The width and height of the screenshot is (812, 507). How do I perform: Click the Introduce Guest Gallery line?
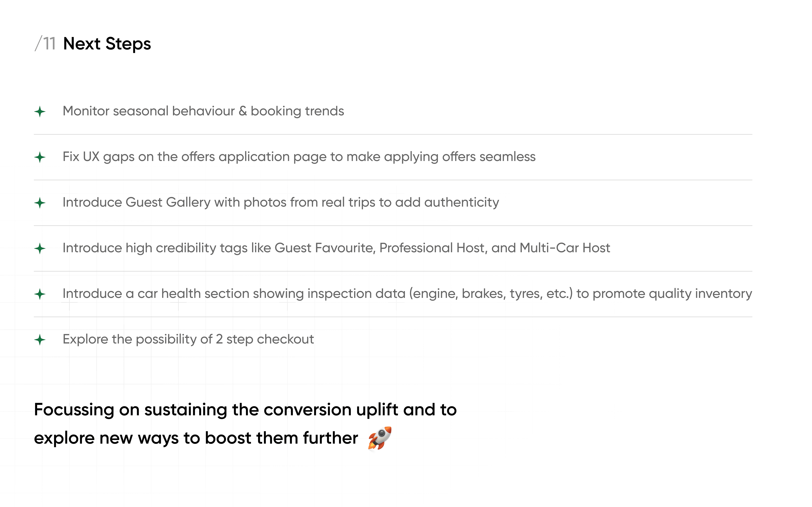click(281, 203)
